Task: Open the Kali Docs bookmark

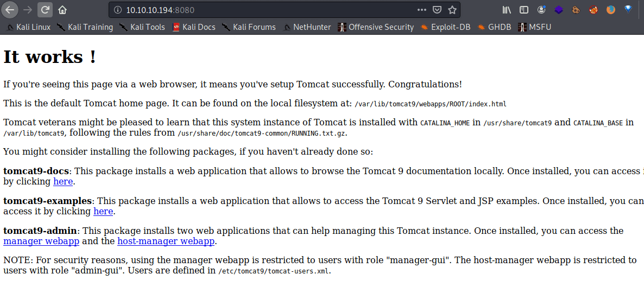Action: coord(193,27)
